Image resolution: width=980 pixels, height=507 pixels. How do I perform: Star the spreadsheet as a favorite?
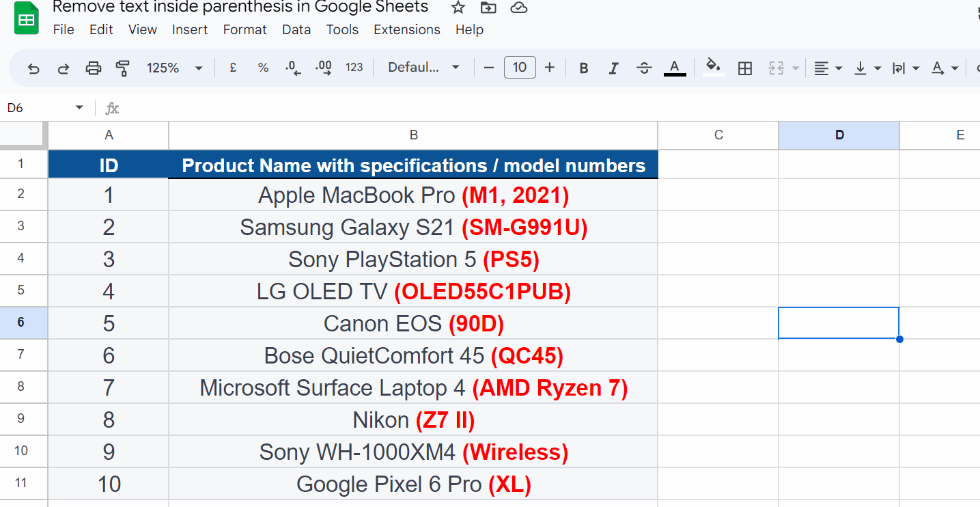457,8
